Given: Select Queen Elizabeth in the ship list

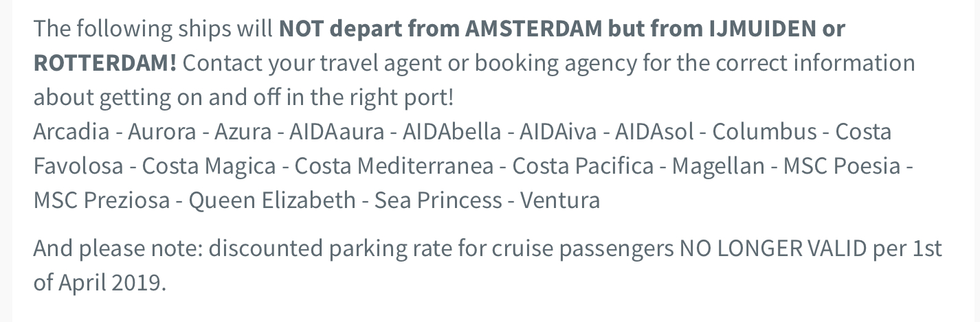Looking at the screenshot, I should coord(271,200).
